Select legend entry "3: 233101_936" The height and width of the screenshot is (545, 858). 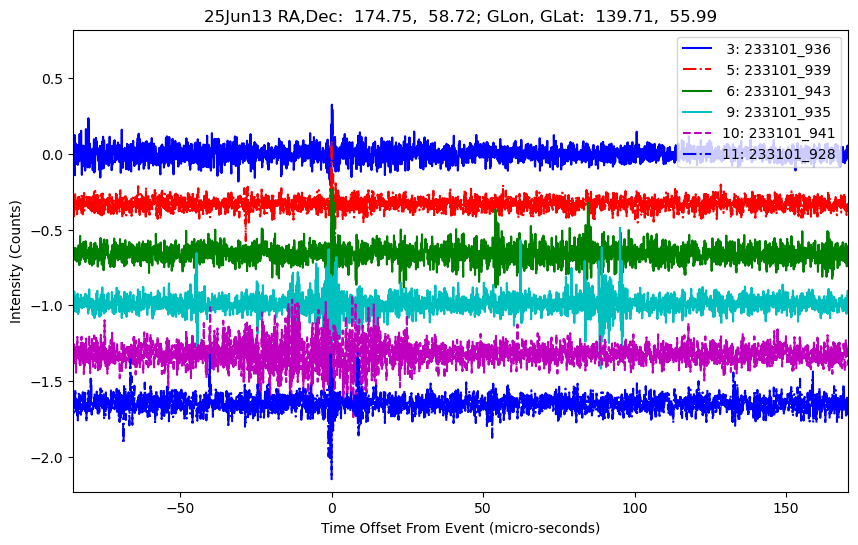pyautogui.click(x=756, y=49)
